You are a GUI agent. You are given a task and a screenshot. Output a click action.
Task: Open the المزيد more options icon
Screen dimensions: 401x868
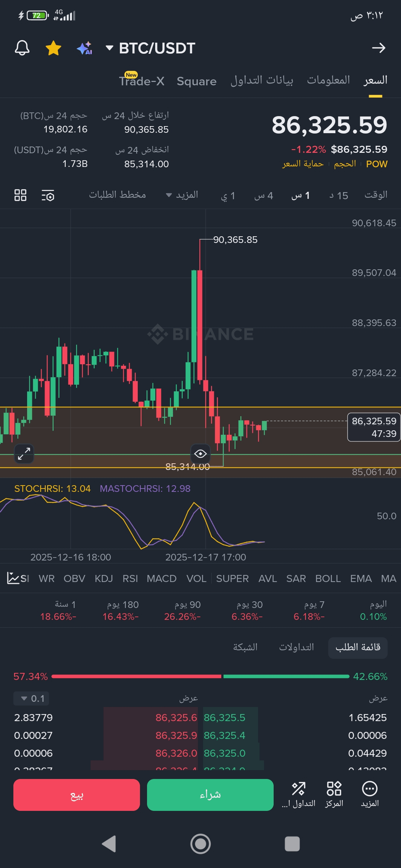click(x=370, y=795)
